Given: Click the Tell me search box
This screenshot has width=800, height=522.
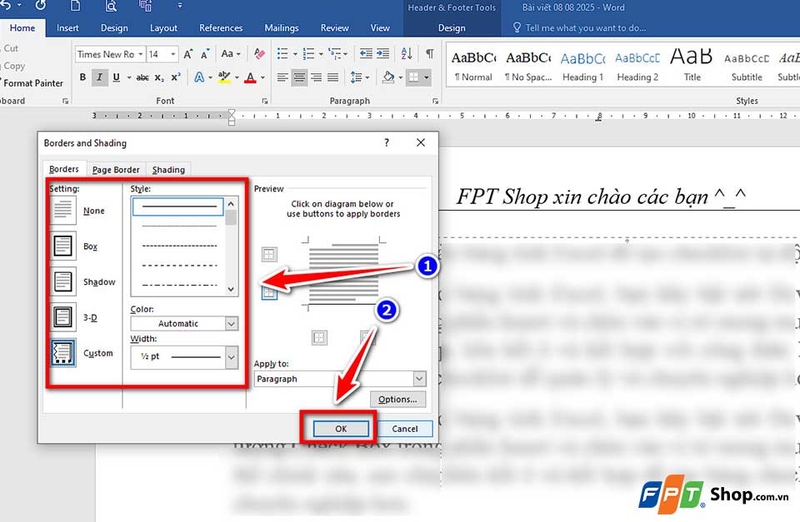Looking at the screenshot, I should (585, 28).
